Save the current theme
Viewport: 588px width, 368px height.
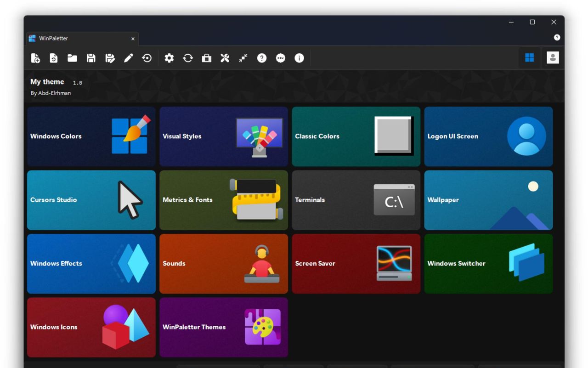pos(91,58)
